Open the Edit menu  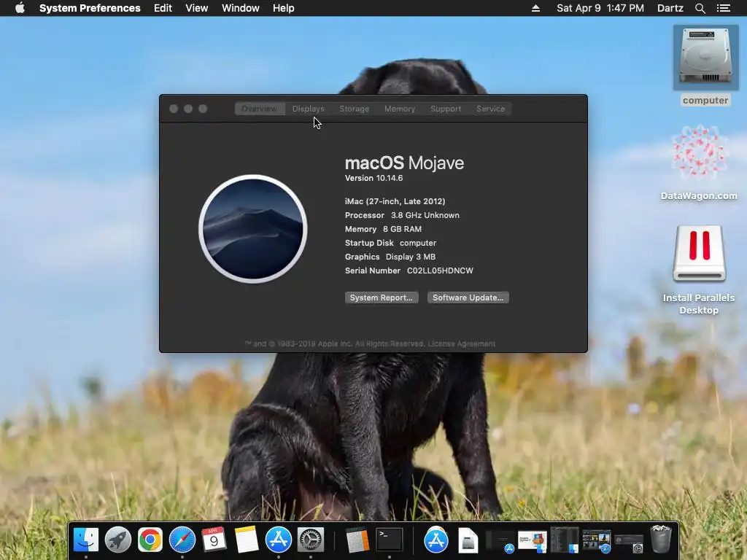163,8
